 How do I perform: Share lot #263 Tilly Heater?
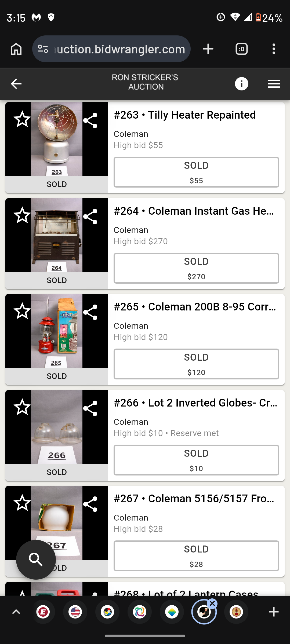(90, 120)
